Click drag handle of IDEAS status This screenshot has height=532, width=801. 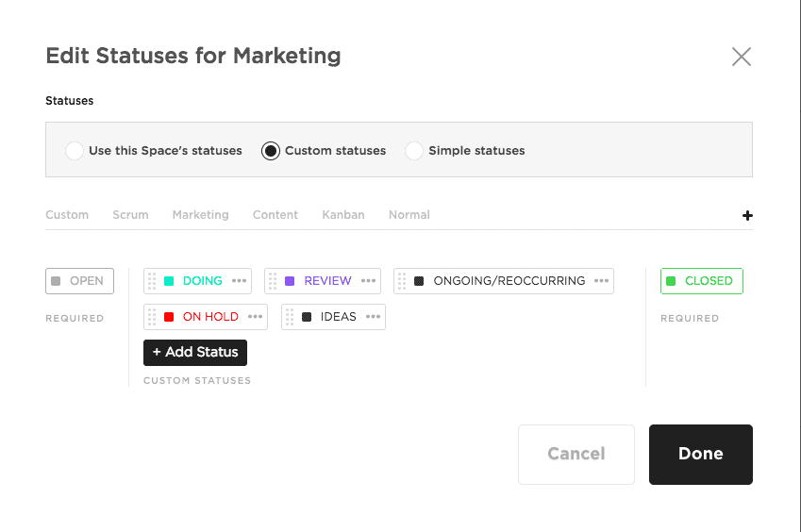[x=290, y=317]
